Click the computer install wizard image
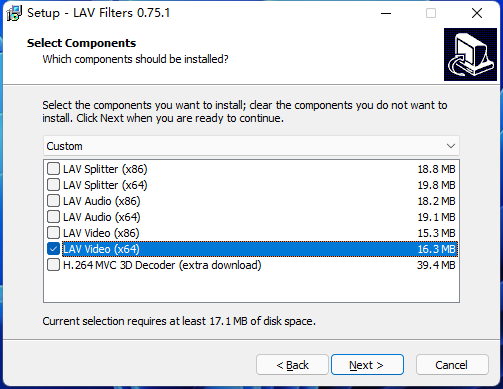 (470, 55)
